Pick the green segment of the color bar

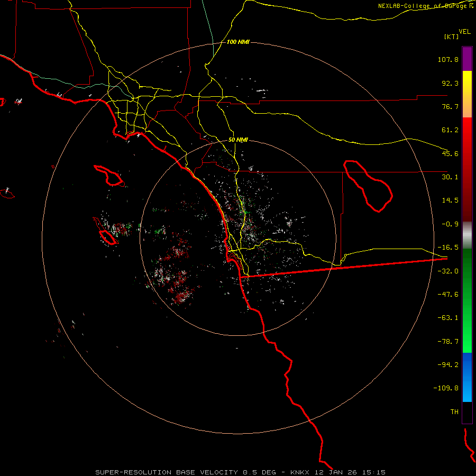coord(467,300)
